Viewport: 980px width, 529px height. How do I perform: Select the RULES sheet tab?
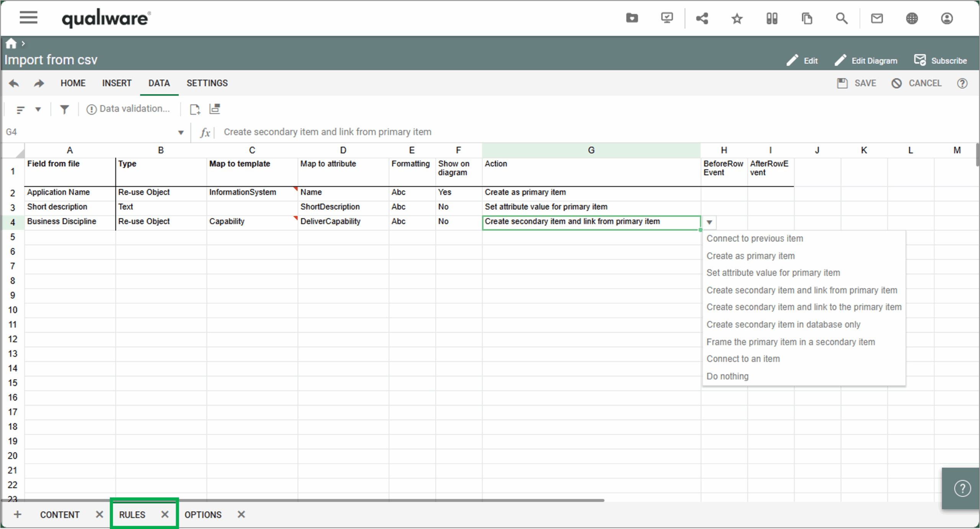pos(132,514)
